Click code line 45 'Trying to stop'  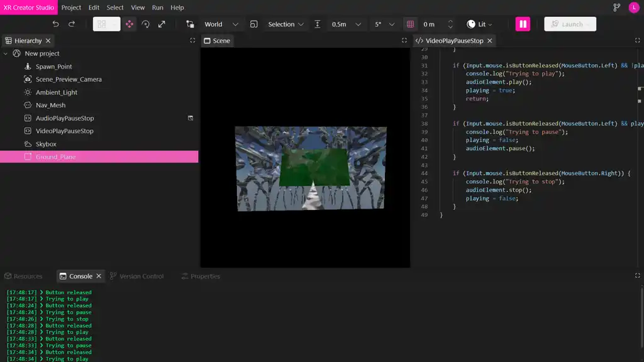tap(516, 182)
